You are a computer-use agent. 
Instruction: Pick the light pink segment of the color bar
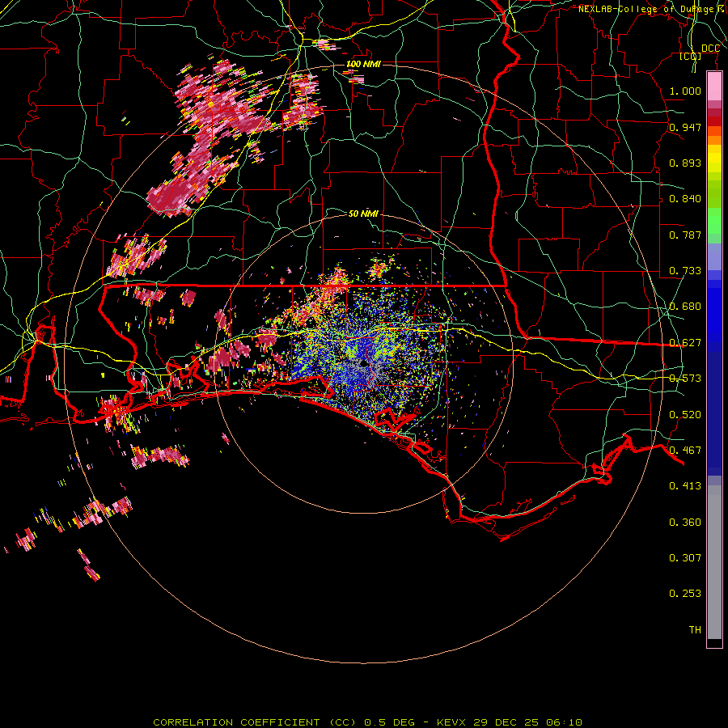point(714,87)
